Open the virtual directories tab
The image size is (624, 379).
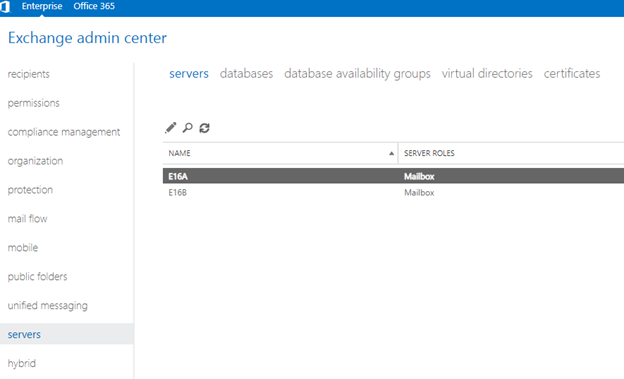coord(487,74)
